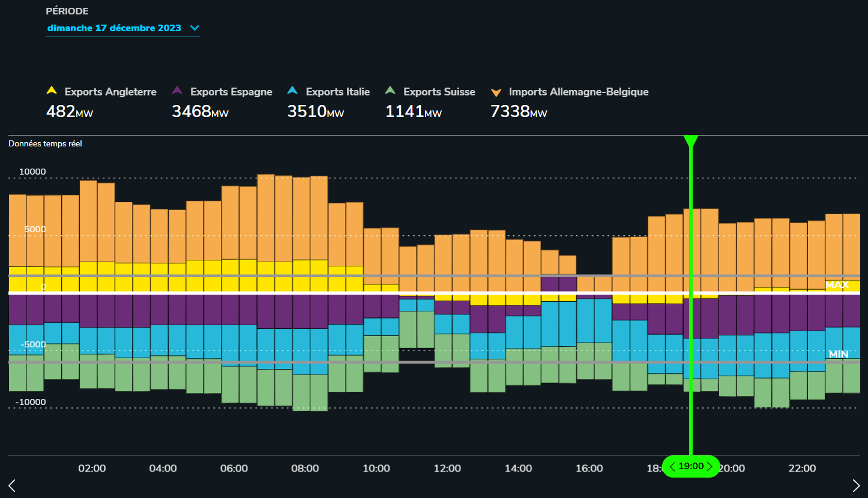
Task: Toggle the Exports Espagne series label
Action: (x=231, y=92)
